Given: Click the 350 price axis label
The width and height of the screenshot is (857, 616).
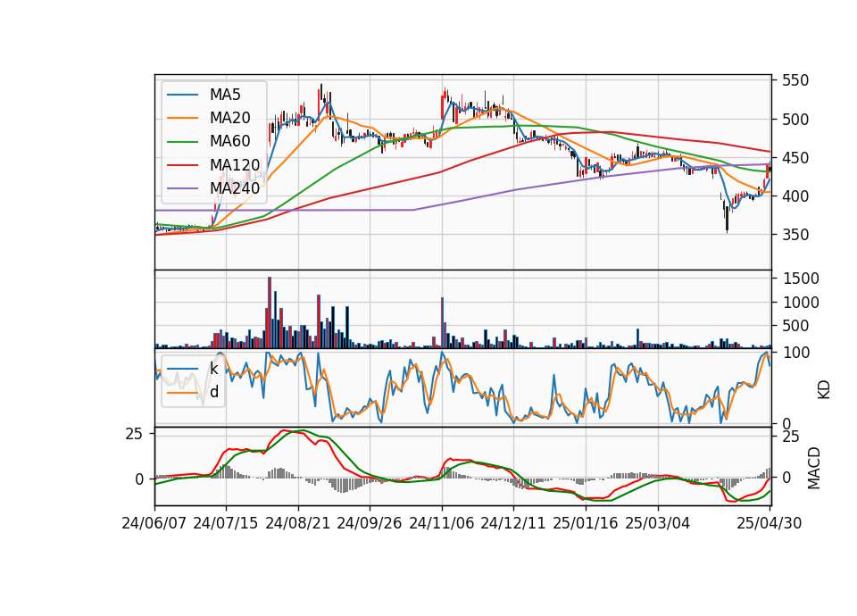Looking at the screenshot, I should (795, 235).
